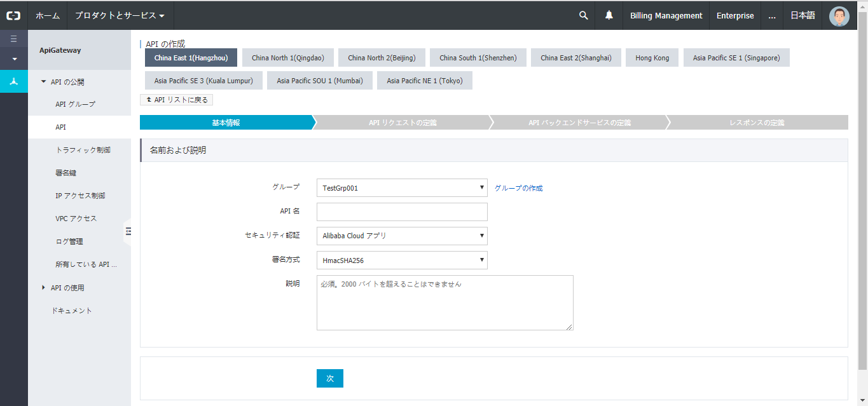Click the 基本情報 wizard step
The width and height of the screenshot is (868, 406).
point(226,123)
